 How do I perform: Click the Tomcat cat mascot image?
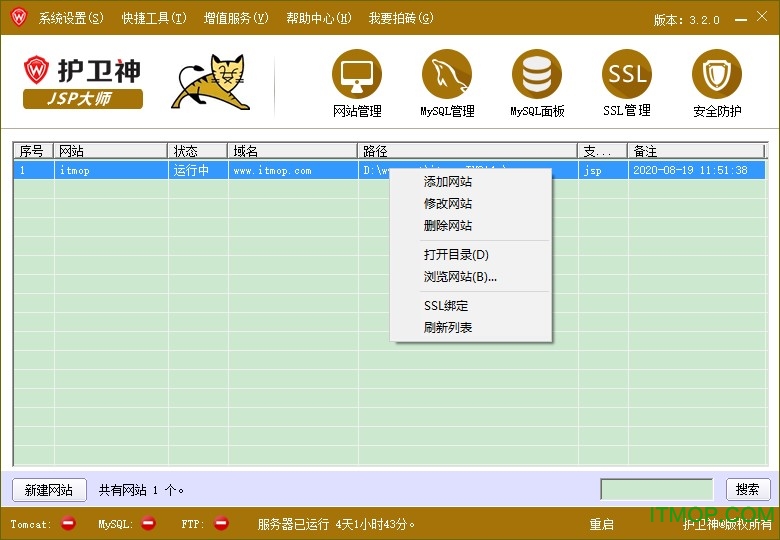click(210, 82)
